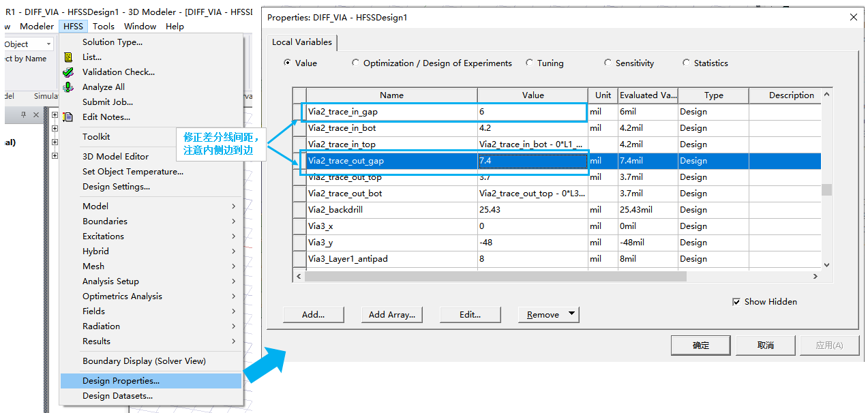Open the Remove button dropdown arrow
This screenshot has height=413, width=868.
pyautogui.click(x=572, y=314)
